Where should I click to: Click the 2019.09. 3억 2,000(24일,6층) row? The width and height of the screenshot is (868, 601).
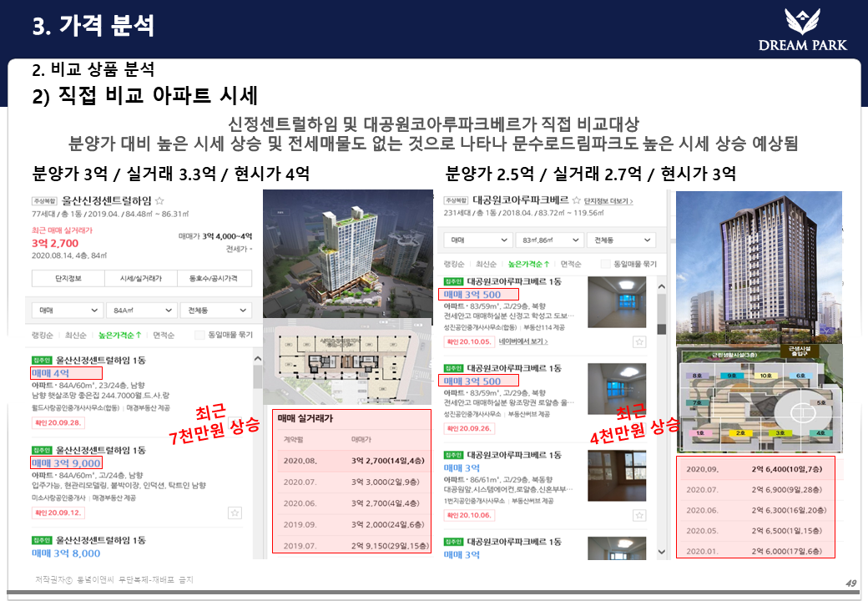click(351, 525)
